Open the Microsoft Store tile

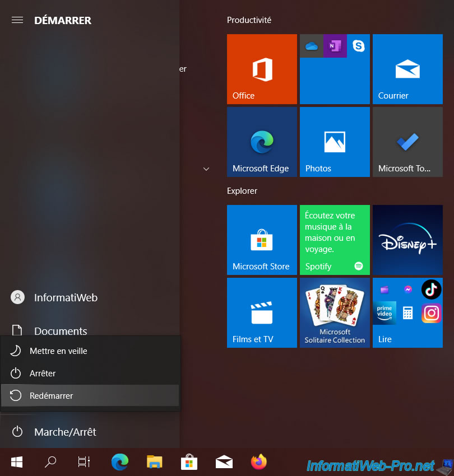tap(262, 240)
